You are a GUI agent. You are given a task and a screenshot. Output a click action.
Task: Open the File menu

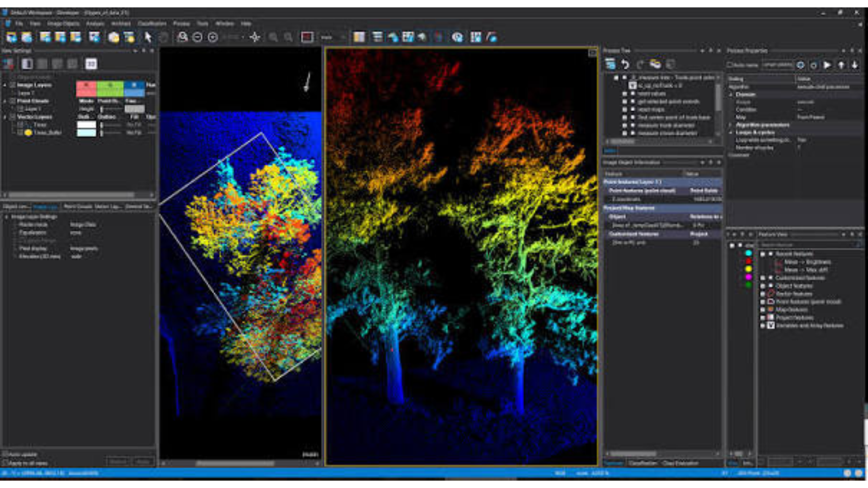click(19, 24)
